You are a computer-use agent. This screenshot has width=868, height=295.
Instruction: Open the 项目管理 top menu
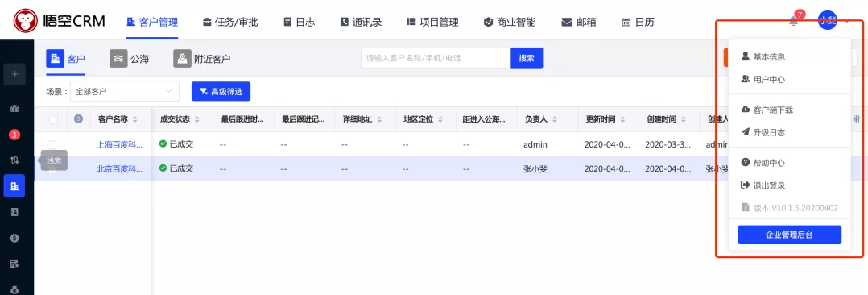(x=432, y=23)
